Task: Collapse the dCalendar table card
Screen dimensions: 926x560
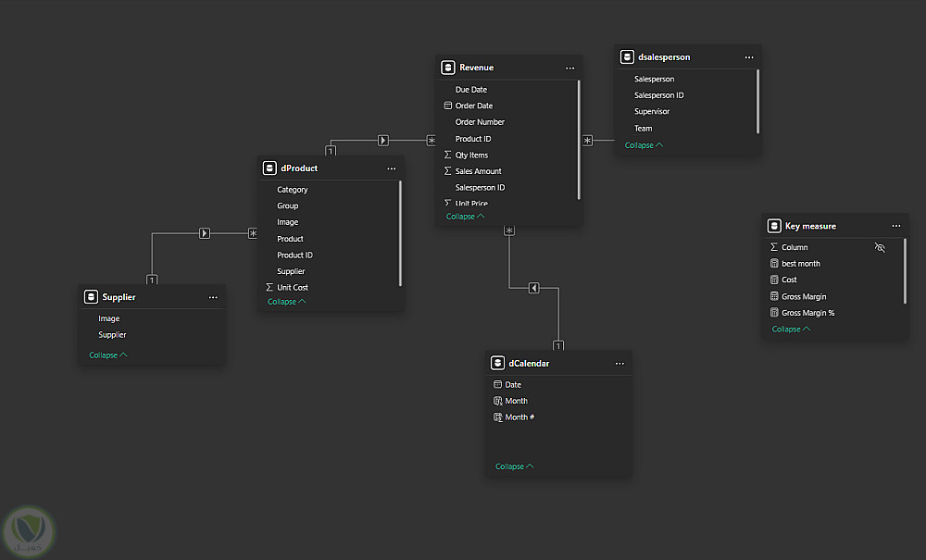Action: click(514, 467)
